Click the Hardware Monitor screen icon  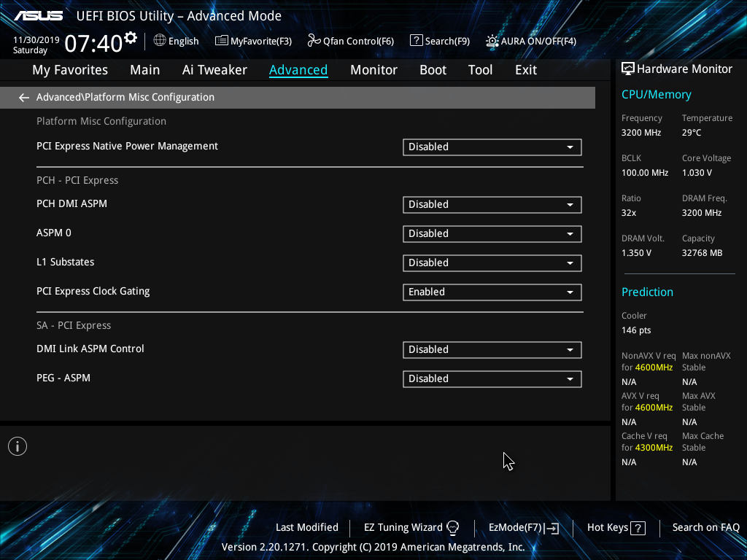[x=628, y=69]
